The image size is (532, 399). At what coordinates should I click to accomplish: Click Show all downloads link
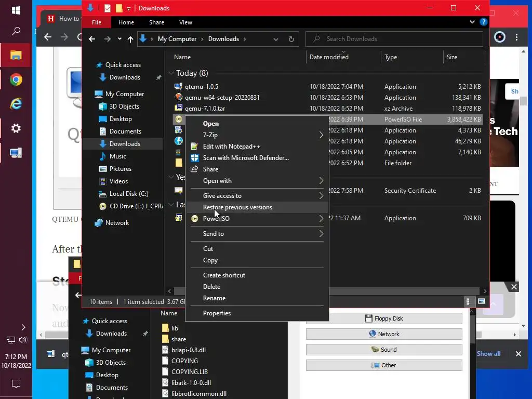pos(488,354)
